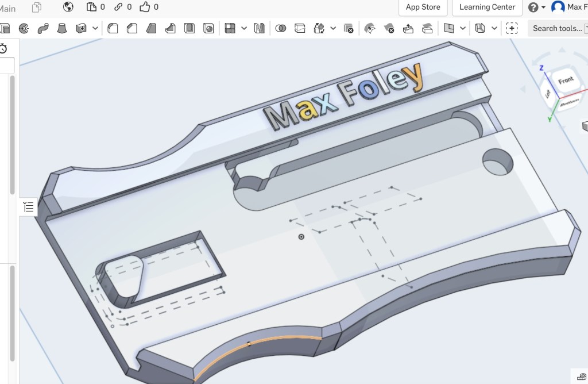Image resolution: width=588 pixels, height=384 pixels.
Task: Pick the Hole tool
Action: point(209,28)
